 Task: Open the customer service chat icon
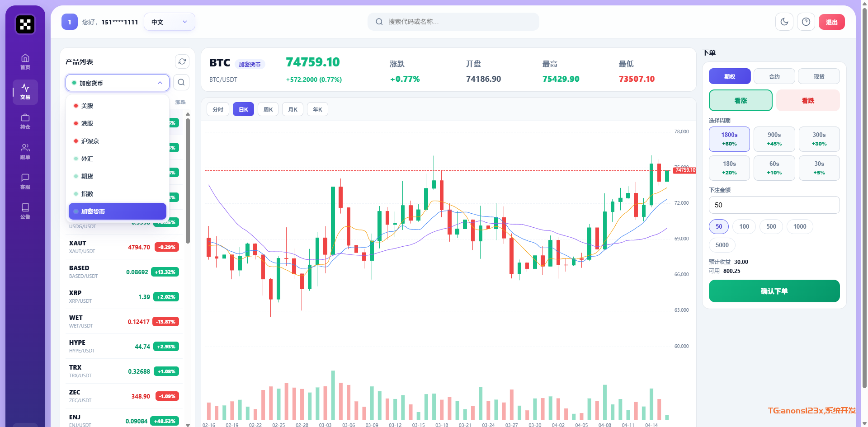(x=25, y=181)
